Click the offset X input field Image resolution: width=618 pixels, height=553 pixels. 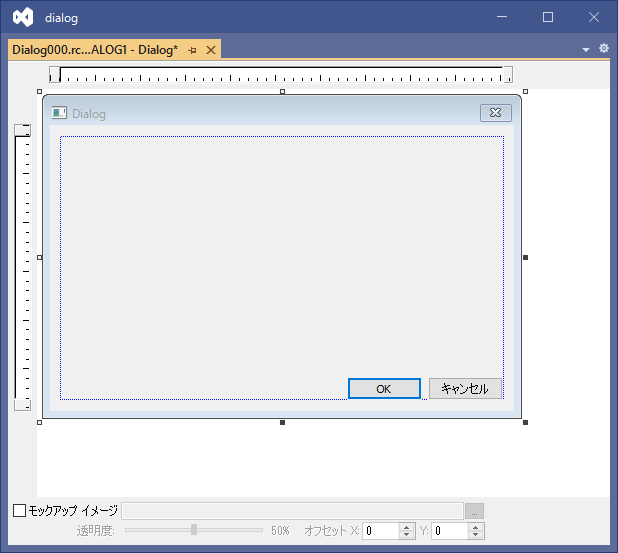380,531
